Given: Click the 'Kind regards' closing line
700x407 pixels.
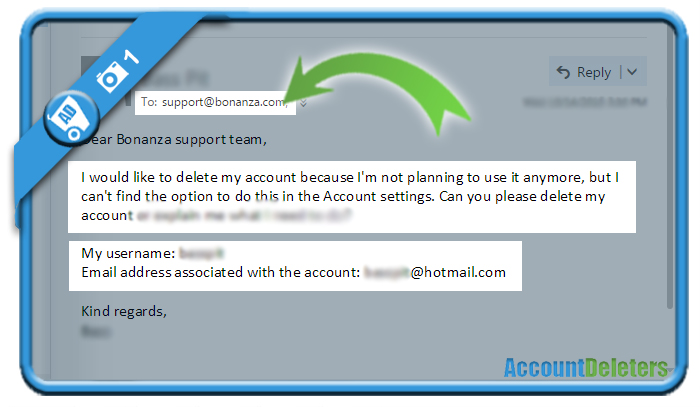Looking at the screenshot, I should point(124,311).
